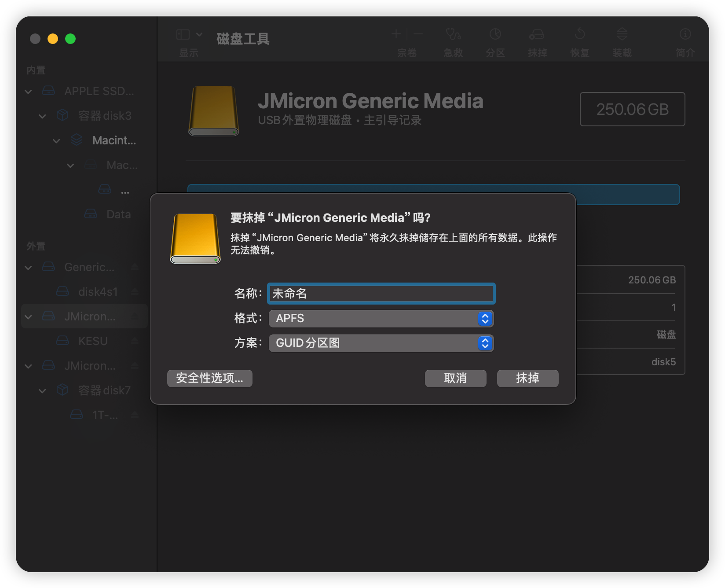Select Generic... external disk in sidebar
The width and height of the screenshot is (725, 588).
84,267
